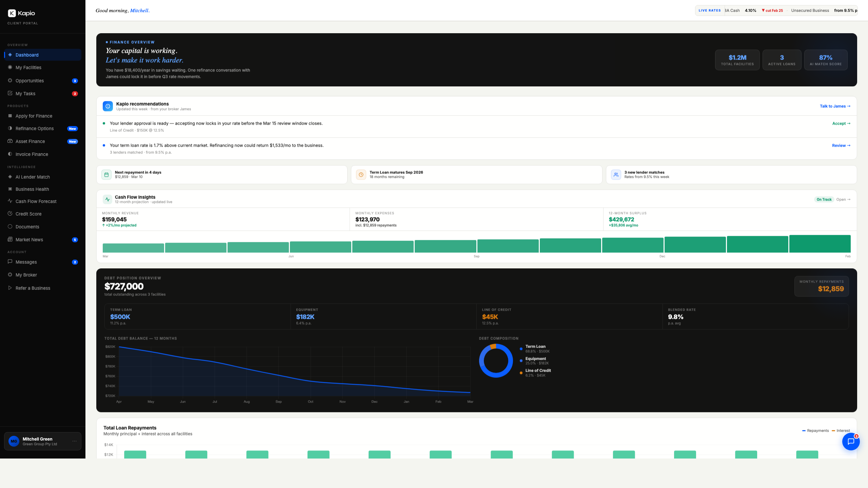Screen dimensions: 868x488
Task: Switch to My Facilities in the sidebar
Action: (x=28, y=67)
